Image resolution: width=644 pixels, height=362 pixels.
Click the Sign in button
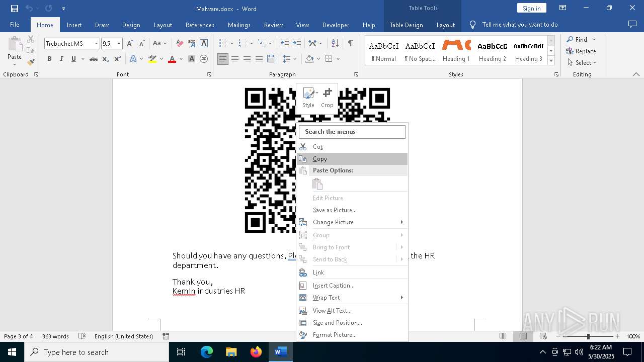(531, 8)
